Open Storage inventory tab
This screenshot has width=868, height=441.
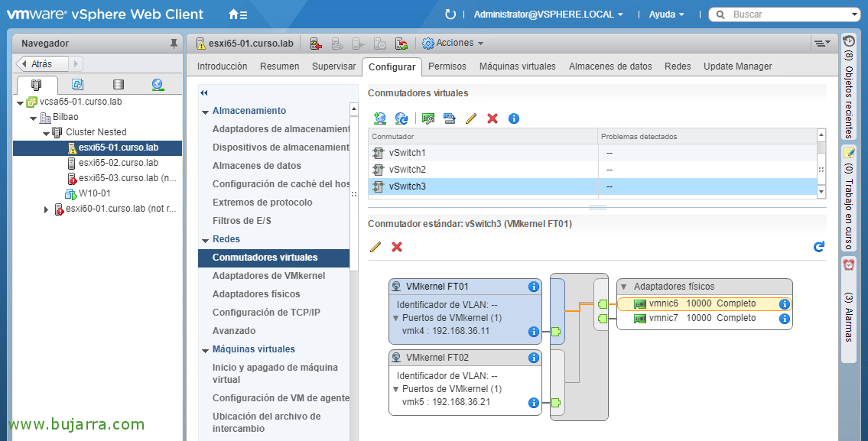pyautogui.click(x=118, y=85)
